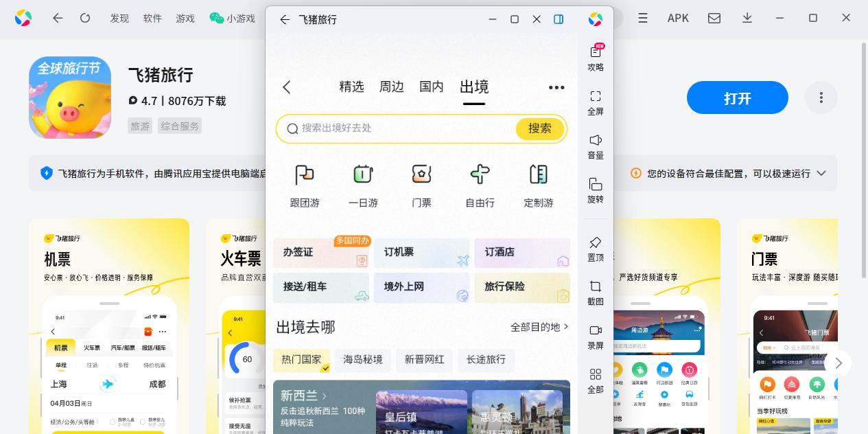Screen dimensions: 868x434
Task: Switch to the 精选 tab
Action: 351,87
